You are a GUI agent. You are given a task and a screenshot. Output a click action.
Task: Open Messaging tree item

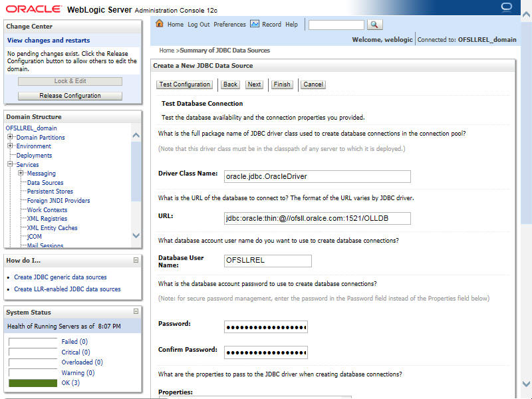tap(41, 174)
